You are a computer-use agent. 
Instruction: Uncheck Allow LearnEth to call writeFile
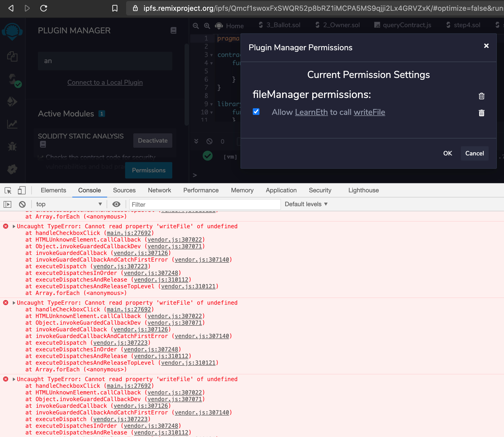pyautogui.click(x=256, y=112)
